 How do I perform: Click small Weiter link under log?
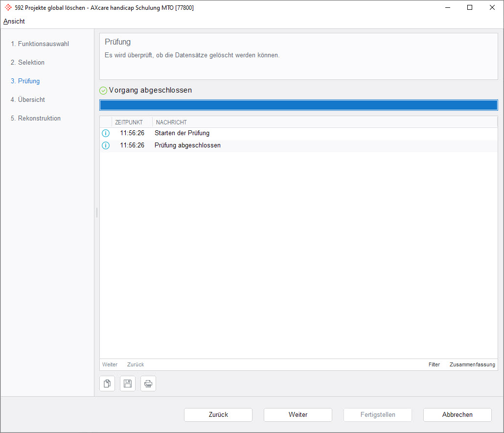point(110,364)
